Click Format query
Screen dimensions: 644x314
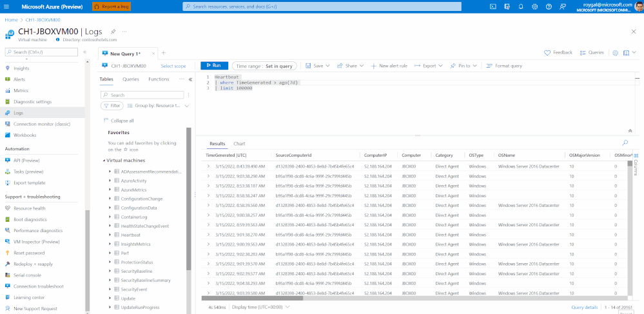point(504,66)
